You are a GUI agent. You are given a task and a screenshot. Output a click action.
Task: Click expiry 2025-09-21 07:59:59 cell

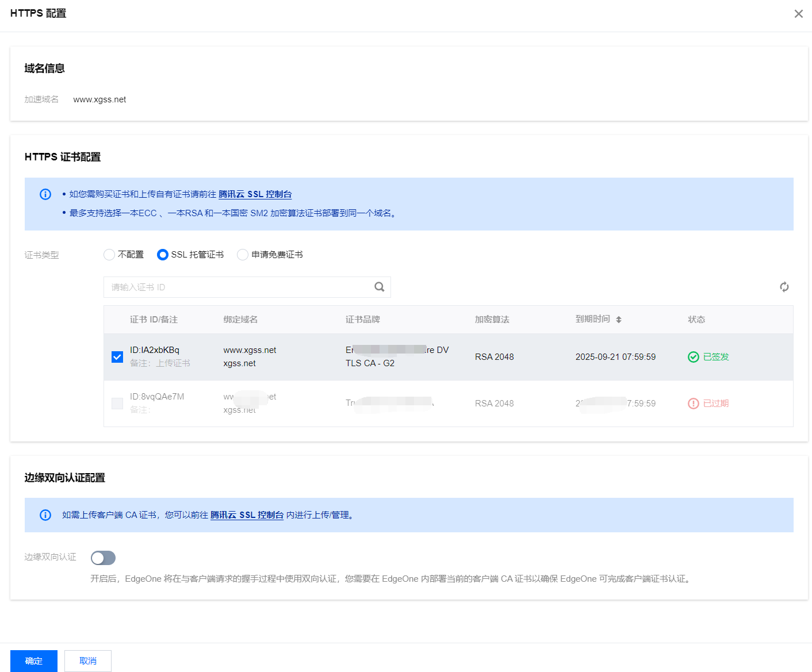tap(615, 357)
